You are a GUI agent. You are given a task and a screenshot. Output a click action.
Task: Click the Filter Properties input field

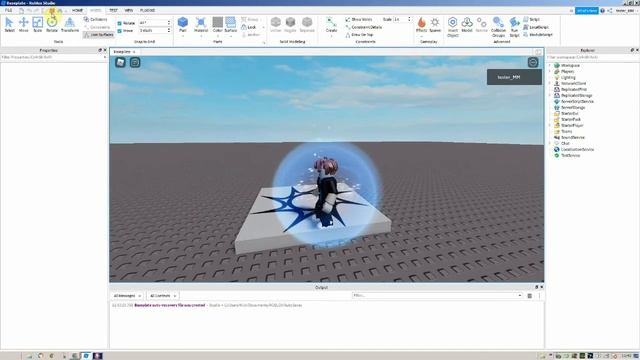coord(53,58)
